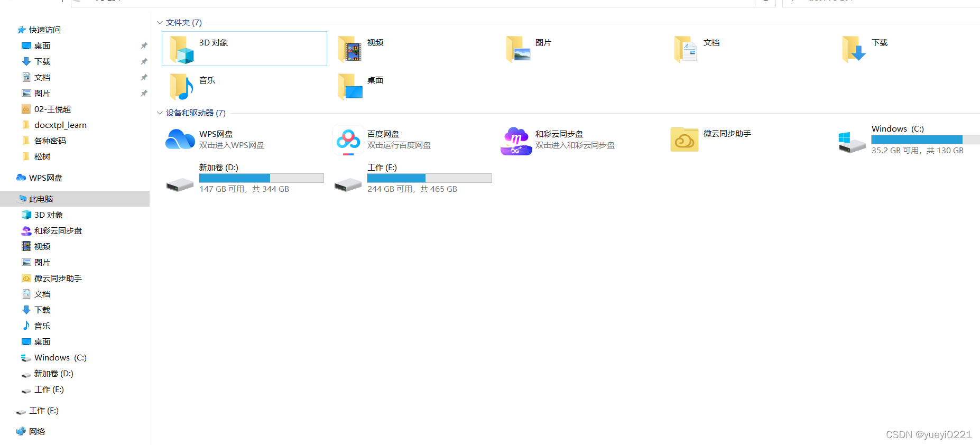Click the text 244 GB 可用, 共 465 GB
Image resolution: width=980 pixels, height=445 pixels.
pos(412,189)
